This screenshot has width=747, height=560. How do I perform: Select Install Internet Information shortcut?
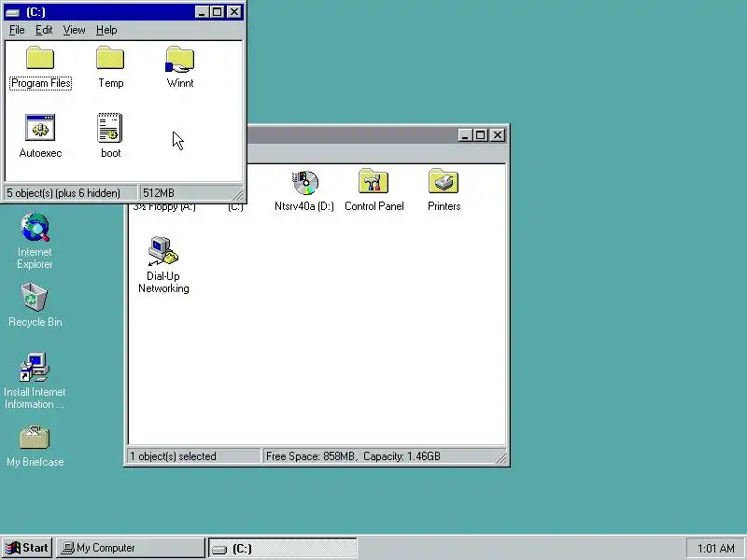click(35, 381)
